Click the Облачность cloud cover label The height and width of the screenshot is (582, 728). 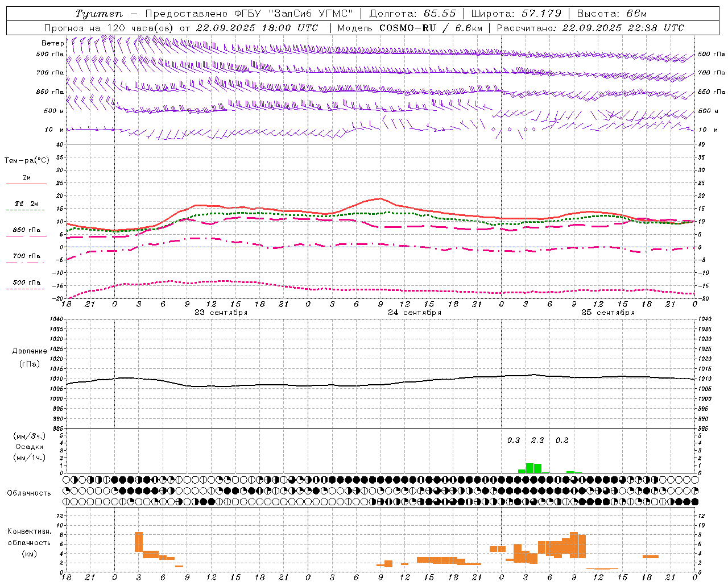click(x=29, y=493)
